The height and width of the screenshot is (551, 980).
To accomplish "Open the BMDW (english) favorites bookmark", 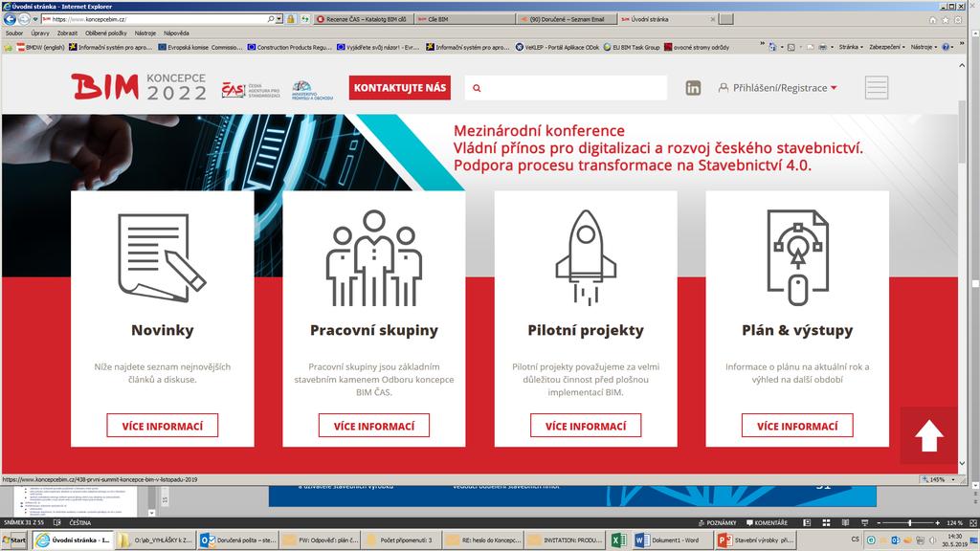I will pos(40,47).
